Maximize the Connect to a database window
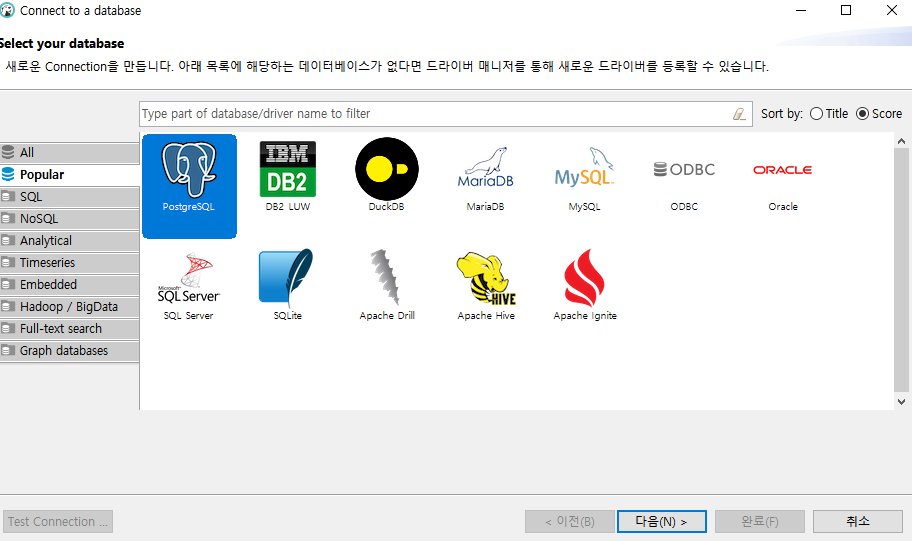The height and width of the screenshot is (541, 912). click(x=846, y=10)
